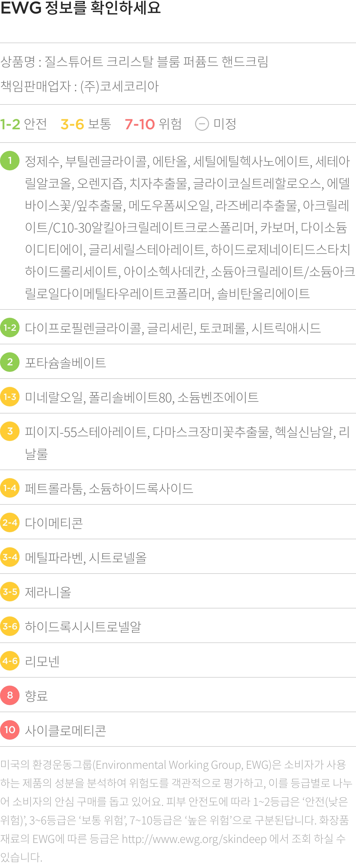Click the yellow 4-6 badge beside 리모넨
The image size is (356, 868).
pos(10,661)
